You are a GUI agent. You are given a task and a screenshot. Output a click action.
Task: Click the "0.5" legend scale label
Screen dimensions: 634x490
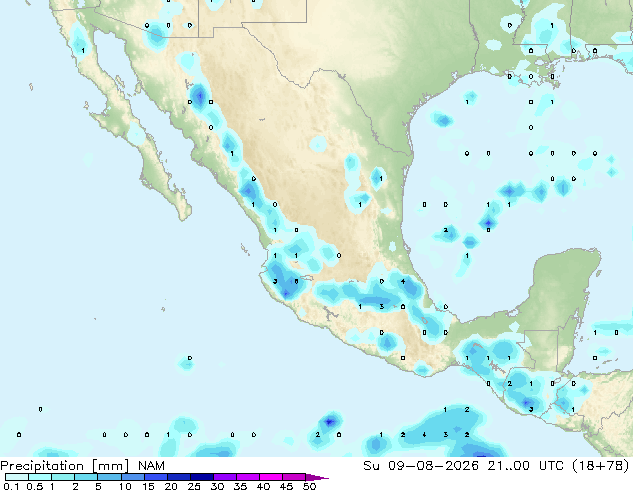[x=35, y=486]
